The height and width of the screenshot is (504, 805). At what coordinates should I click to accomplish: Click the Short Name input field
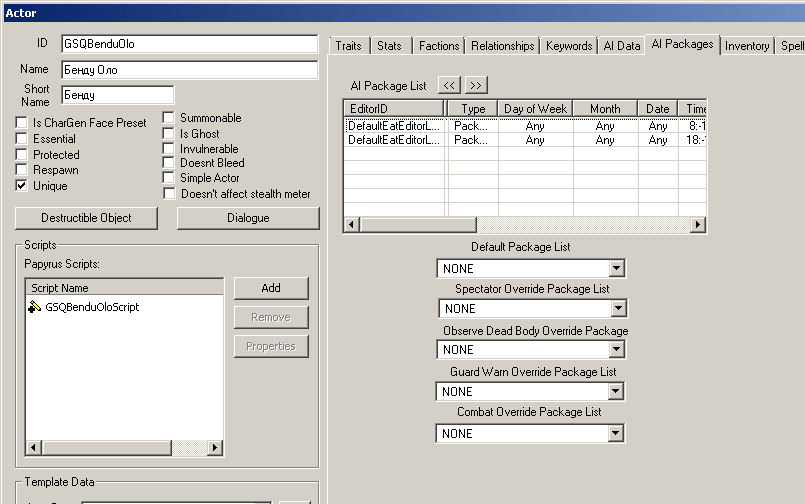pos(118,95)
